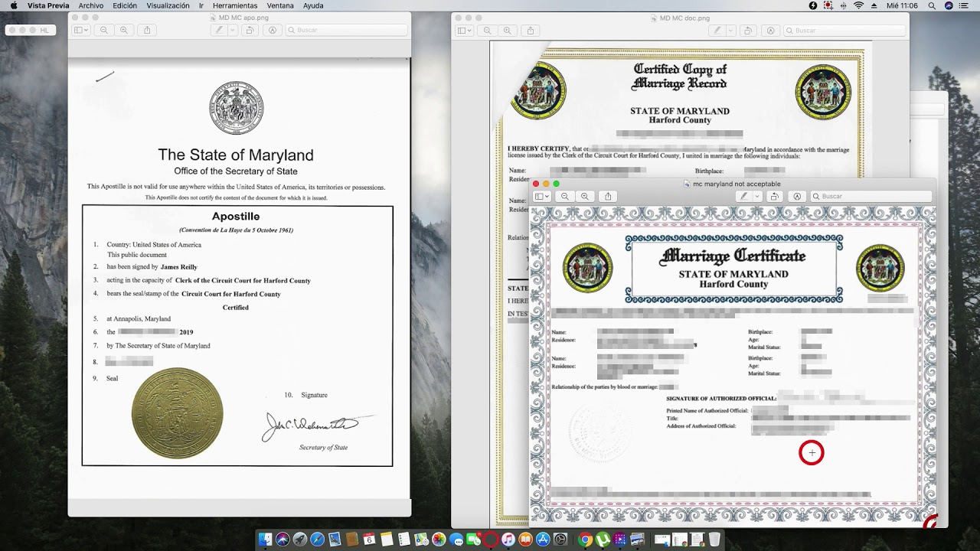Open sidebar view menu in 'mc maryland not acceptable' window

pos(541,197)
